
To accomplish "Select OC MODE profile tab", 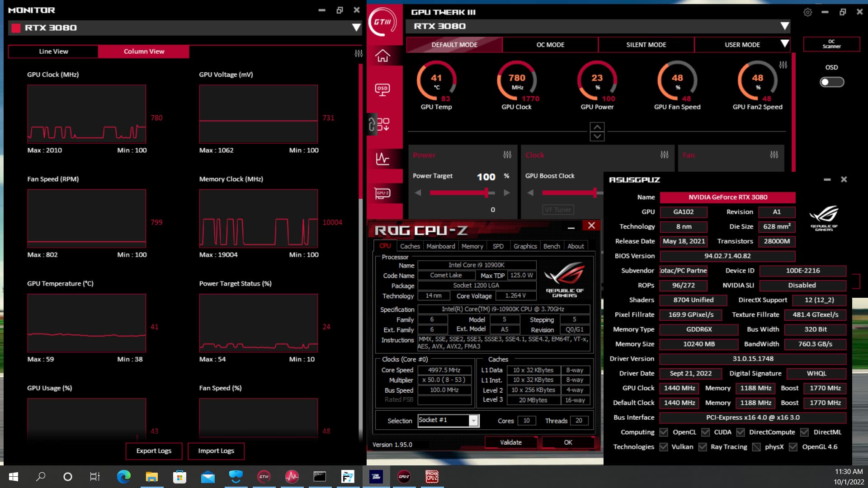I will click(x=550, y=45).
